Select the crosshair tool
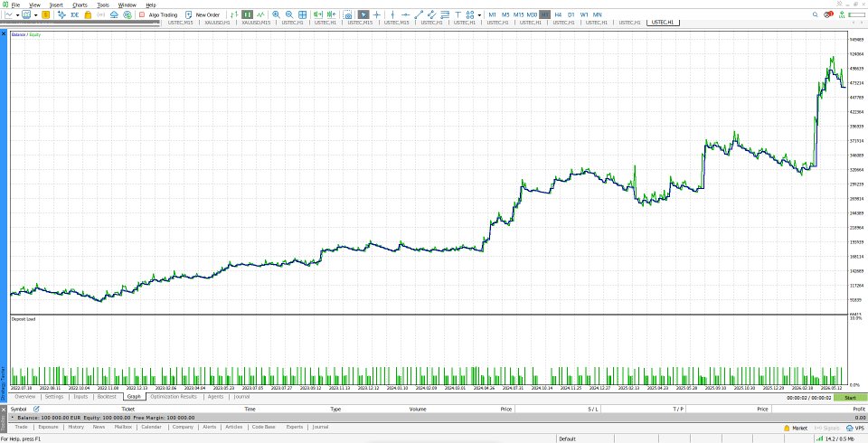Viewport: 868px width, 443px height. (376, 14)
